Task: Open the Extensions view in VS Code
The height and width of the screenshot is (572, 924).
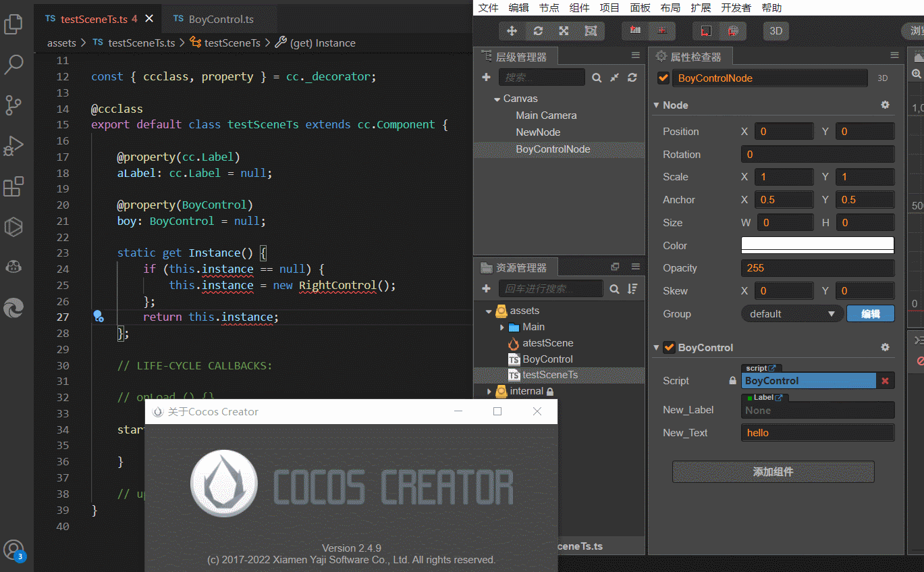Action: [x=13, y=186]
